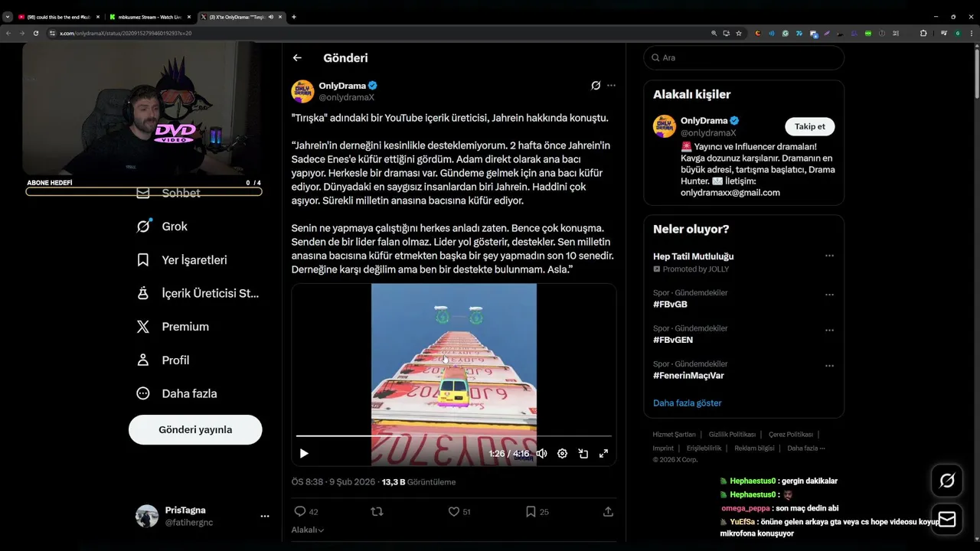Screen dimensions: 980x551
Task: Click the 13,3 B Görüntüleme view count
Action: pos(419,482)
